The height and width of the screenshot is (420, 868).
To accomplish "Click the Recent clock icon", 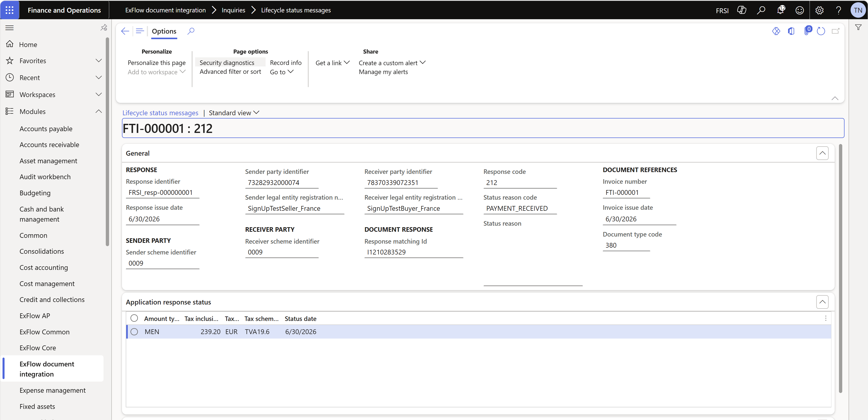I will pyautogui.click(x=10, y=78).
